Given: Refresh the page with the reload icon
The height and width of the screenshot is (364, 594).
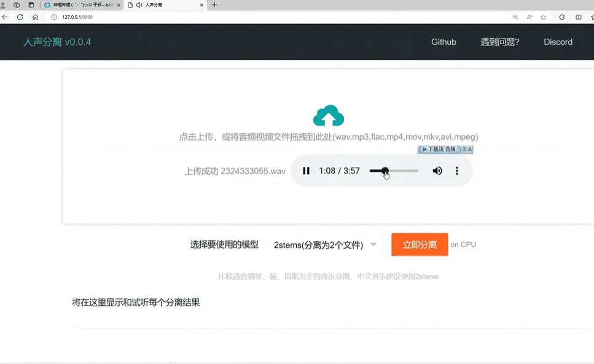Looking at the screenshot, I should [x=20, y=17].
